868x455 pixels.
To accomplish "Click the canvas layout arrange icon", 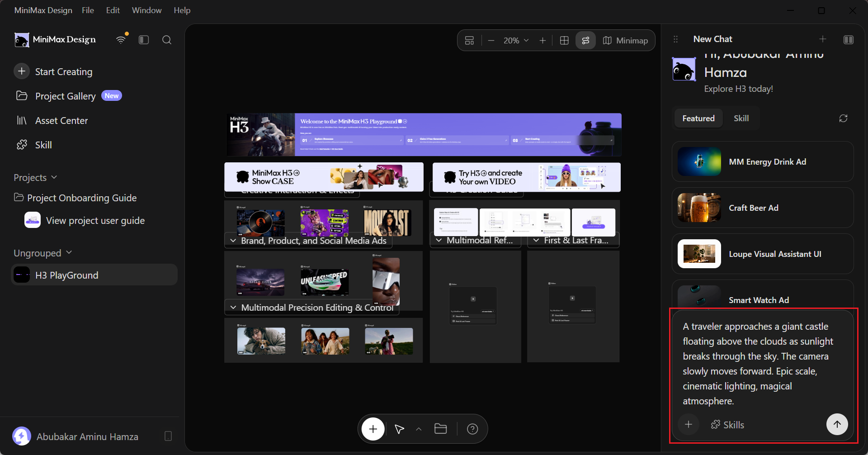I will (x=470, y=41).
